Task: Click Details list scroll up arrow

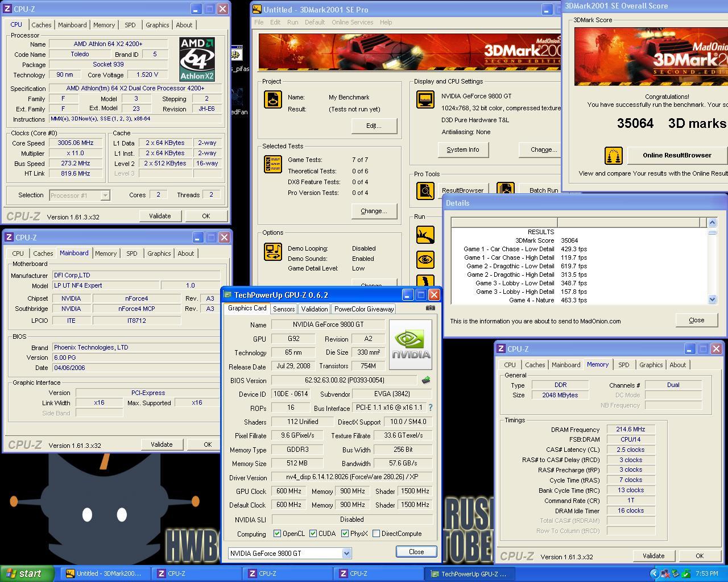Action: coord(712,222)
